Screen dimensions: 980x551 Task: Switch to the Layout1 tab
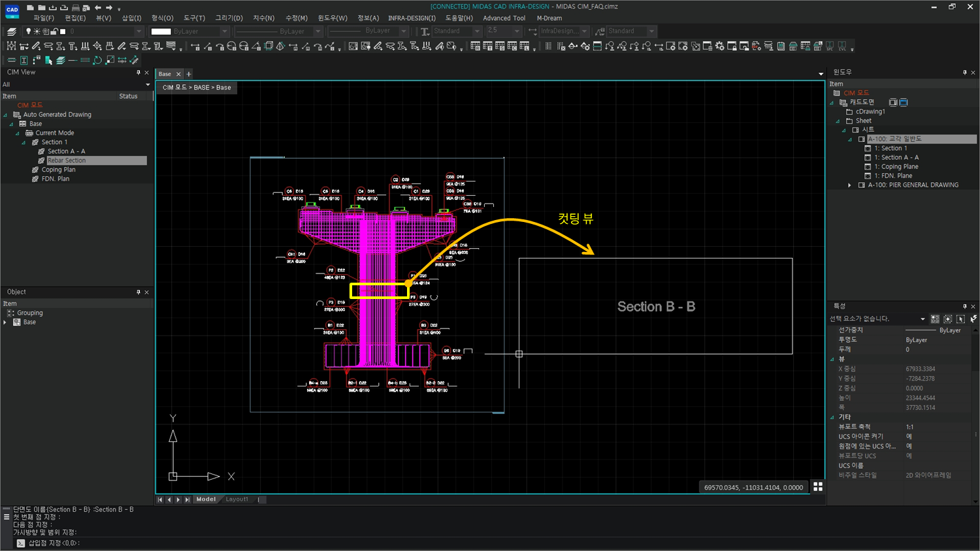[x=237, y=499]
